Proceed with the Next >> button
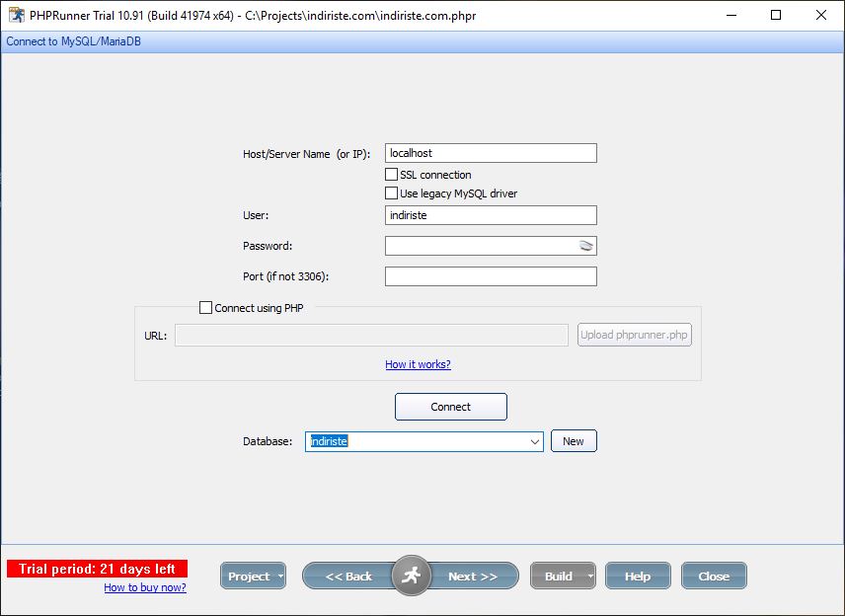 [473, 577]
